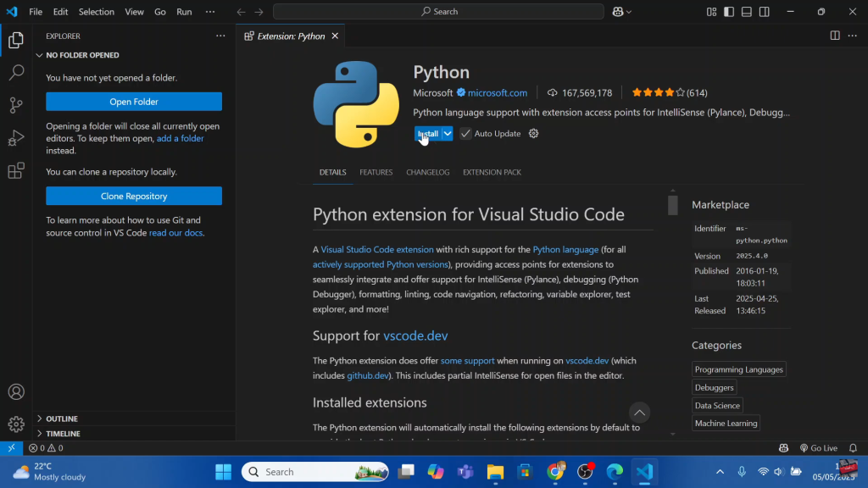Open the microsoft.com publisher link

tap(497, 93)
